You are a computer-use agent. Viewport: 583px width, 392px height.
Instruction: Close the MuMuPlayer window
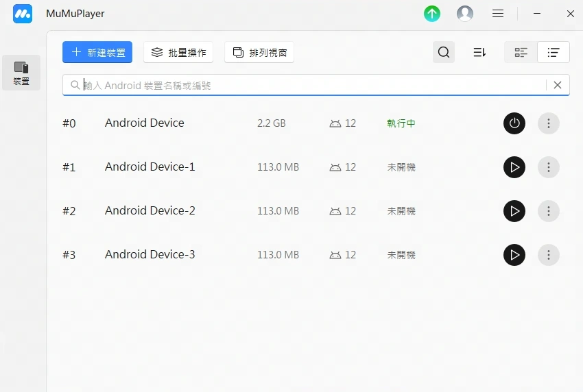point(571,14)
